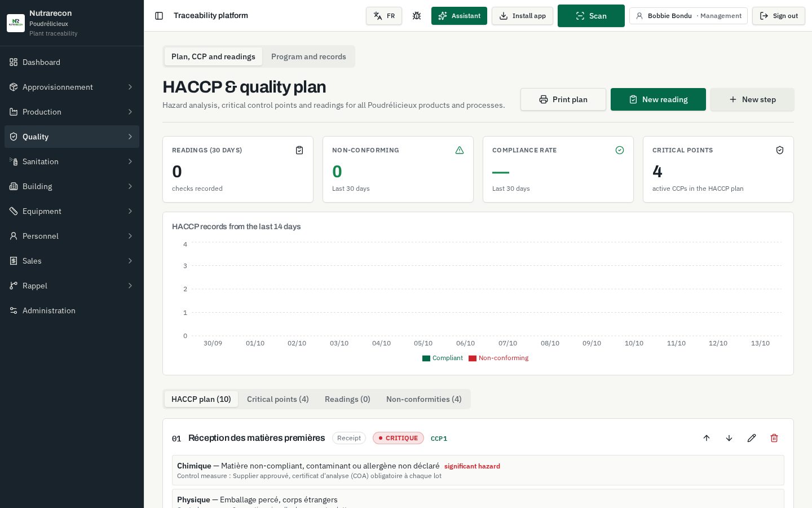Click the CRITIQUE badge on step 01

click(398, 438)
